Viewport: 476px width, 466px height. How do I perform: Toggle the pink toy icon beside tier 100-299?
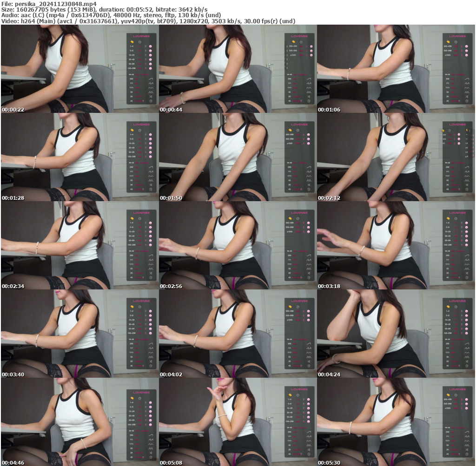pos(151,68)
